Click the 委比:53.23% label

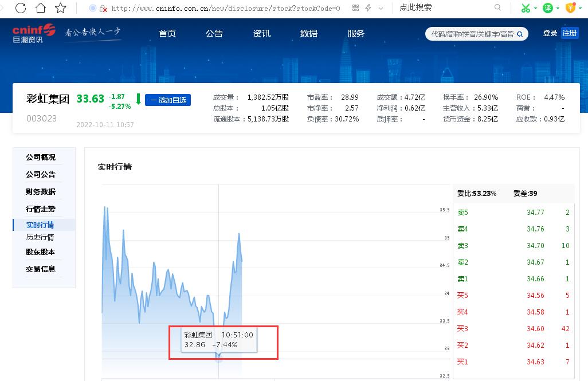(x=477, y=194)
